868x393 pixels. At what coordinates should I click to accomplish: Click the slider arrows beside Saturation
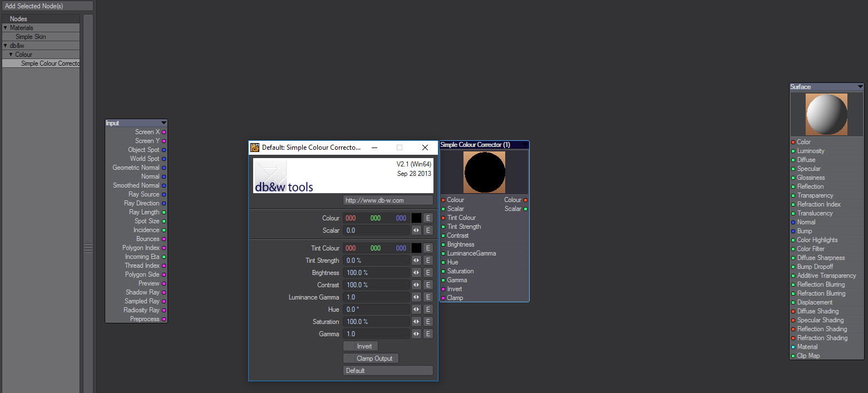[x=416, y=322]
